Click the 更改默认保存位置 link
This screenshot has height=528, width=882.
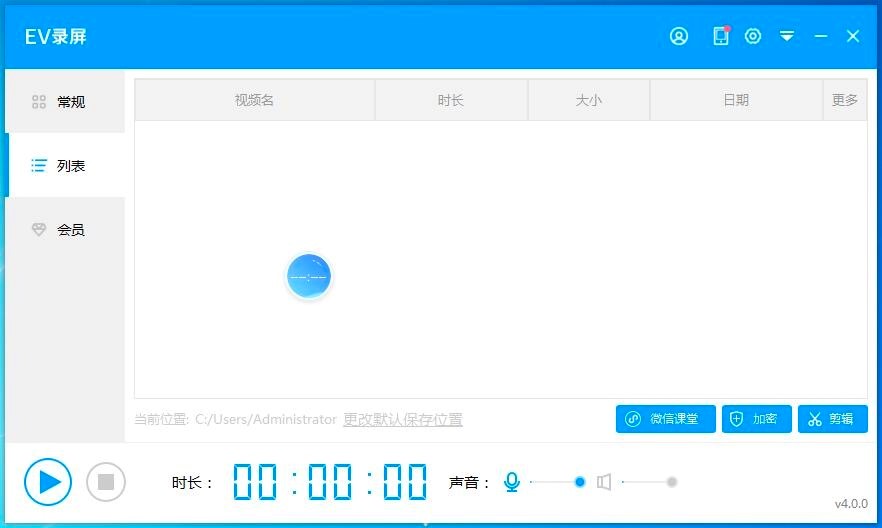click(403, 420)
